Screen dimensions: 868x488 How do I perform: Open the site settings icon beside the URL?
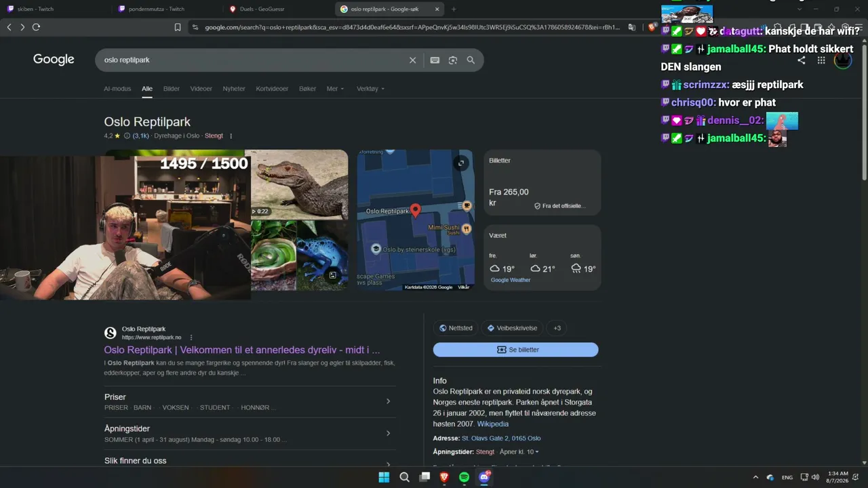[x=195, y=27]
